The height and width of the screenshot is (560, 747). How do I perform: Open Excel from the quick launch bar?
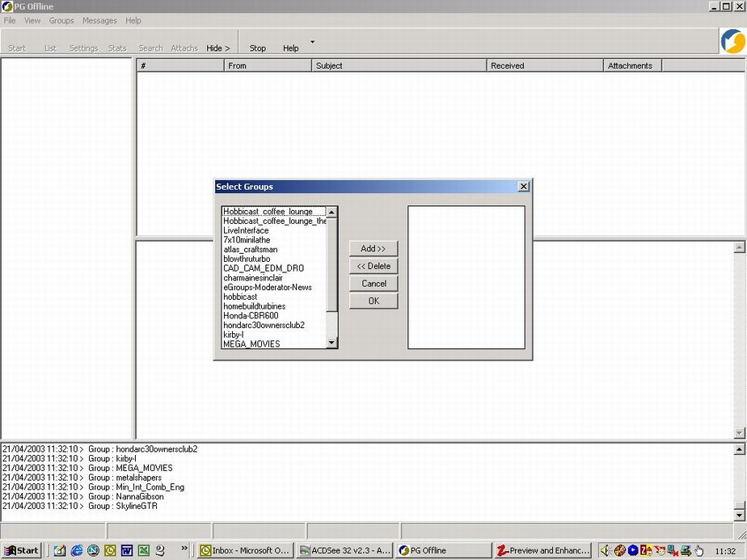click(x=144, y=550)
